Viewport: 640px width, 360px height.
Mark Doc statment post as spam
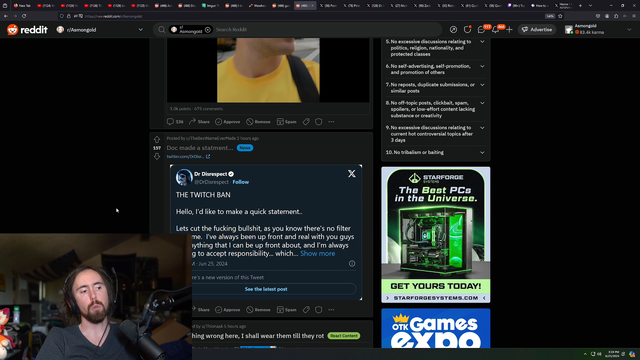coord(287,310)
